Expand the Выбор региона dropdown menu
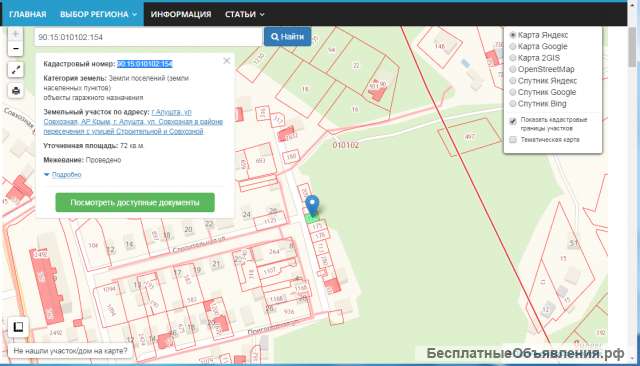 point(98,14)
